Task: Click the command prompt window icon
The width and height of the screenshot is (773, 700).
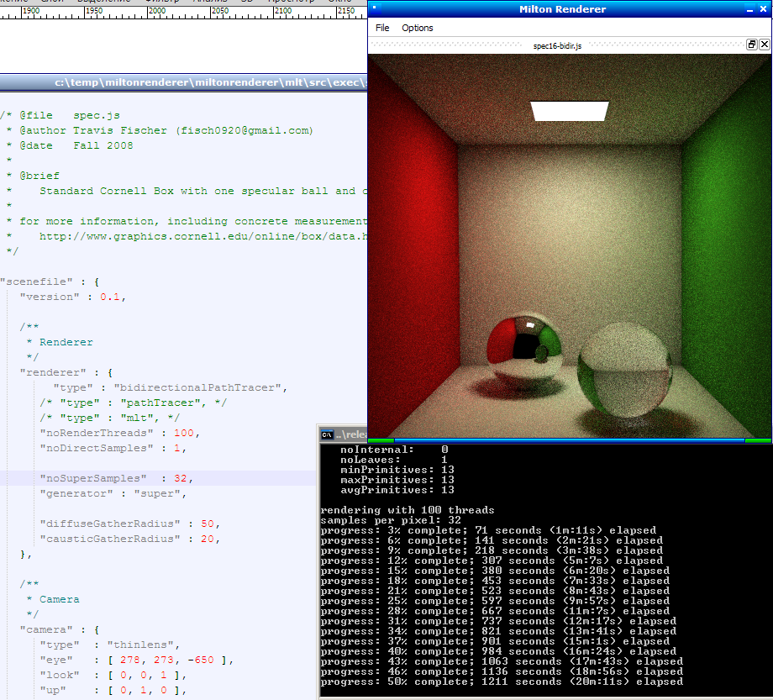Action: point(327,434)
